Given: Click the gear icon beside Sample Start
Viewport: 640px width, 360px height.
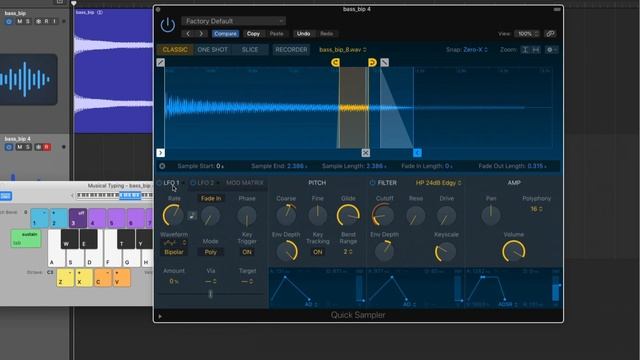Looking at the screenshot, I should coord(162,166).
